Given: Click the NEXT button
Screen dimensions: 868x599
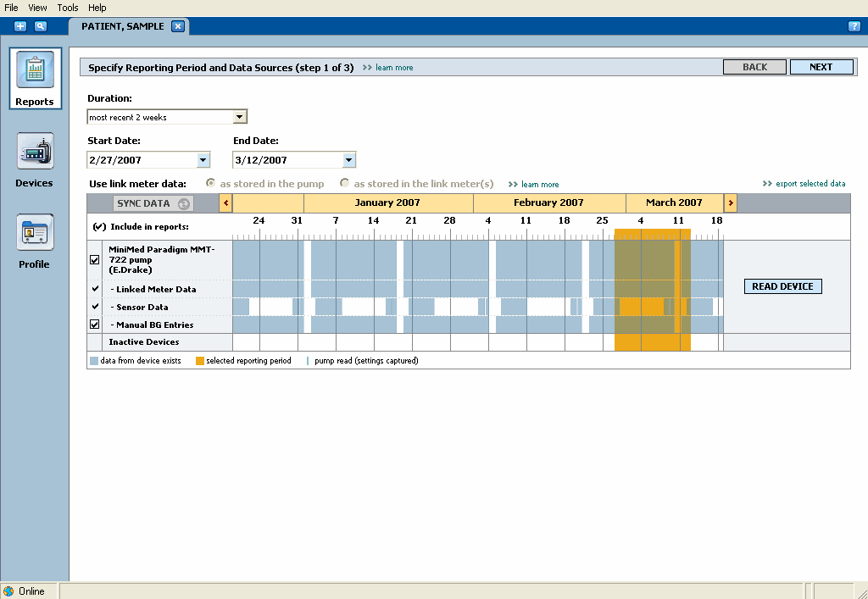Looking at the screenshot, I should [x=821, y=67].
